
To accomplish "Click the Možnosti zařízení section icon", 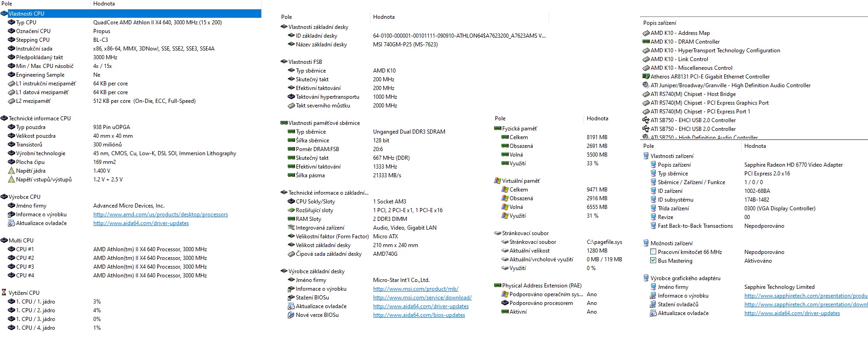I will (646, 243).
